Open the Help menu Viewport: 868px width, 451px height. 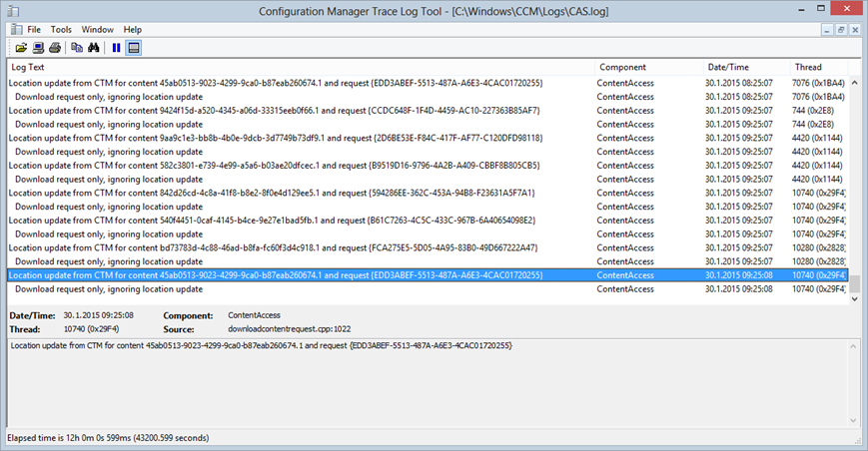tap(132, 30)
